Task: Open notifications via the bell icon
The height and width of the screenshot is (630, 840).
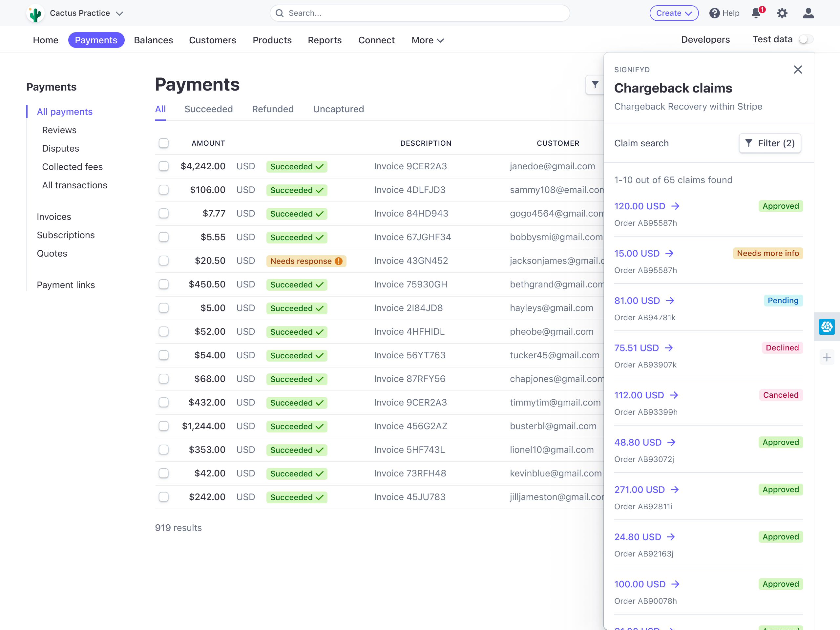Action: tap(756, 13)
